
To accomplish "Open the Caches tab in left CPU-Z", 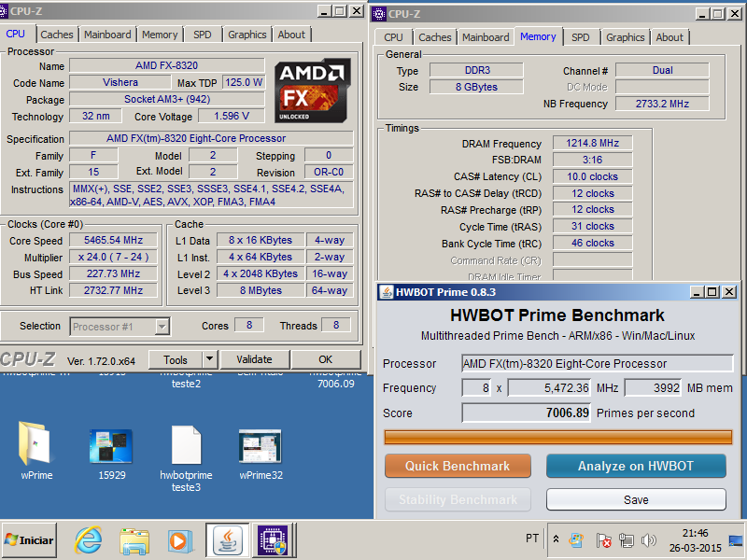I will [x=57, y=35].
